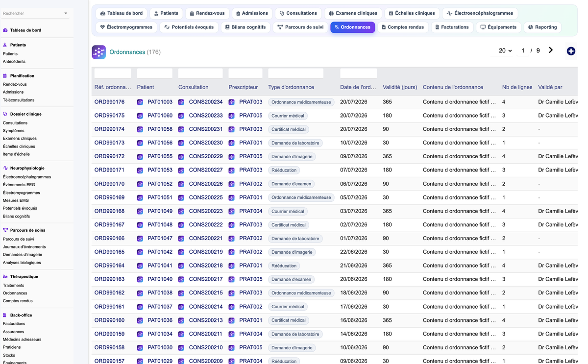Open the Tableau de bord tab
The height and width of the screenshot is (364, 588).
(122, 13)
